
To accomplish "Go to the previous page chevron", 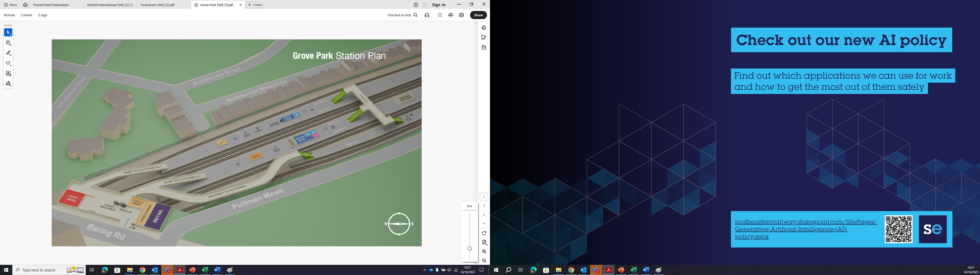I will coord(484,215).
